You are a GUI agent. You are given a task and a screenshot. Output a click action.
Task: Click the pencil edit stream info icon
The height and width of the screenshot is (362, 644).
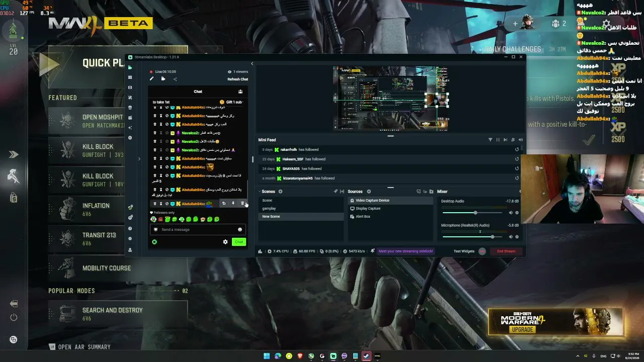point(151,79)
